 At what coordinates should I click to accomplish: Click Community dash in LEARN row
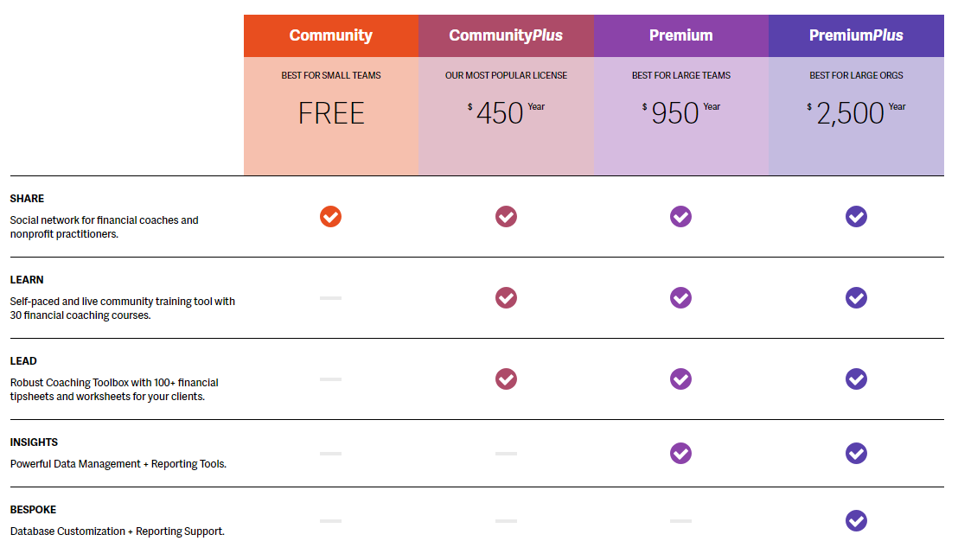(x=330, y=297)
